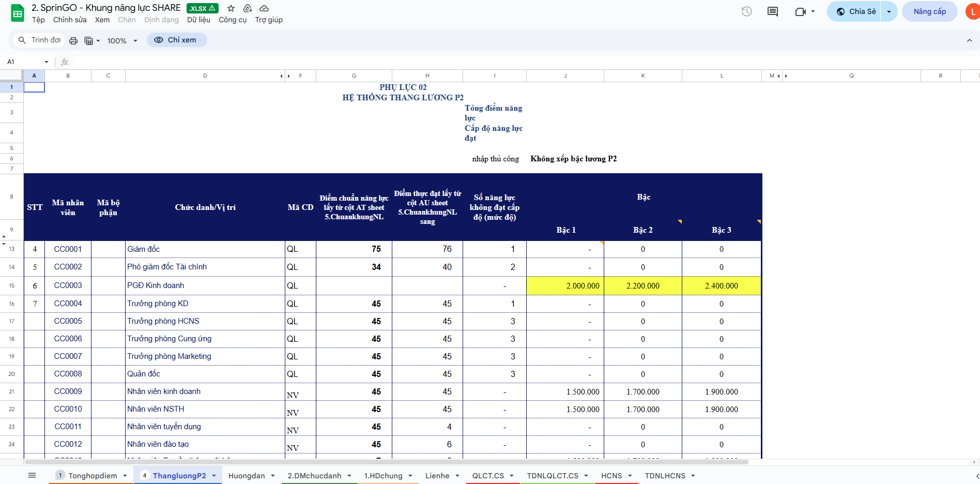Click the Nâng cấp upgrade button
This screenshot has height=484, width=980.
tap(929, 11)
